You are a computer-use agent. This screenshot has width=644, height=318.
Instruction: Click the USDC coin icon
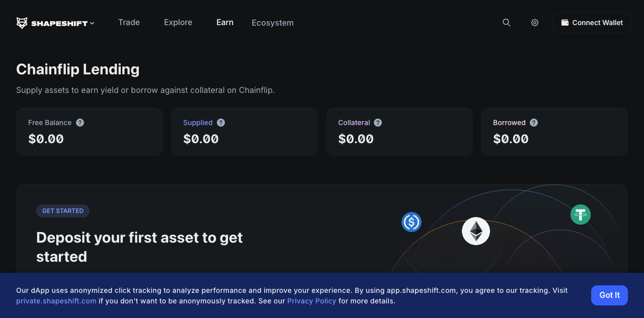pyautogui.click(x=412, y=222)
